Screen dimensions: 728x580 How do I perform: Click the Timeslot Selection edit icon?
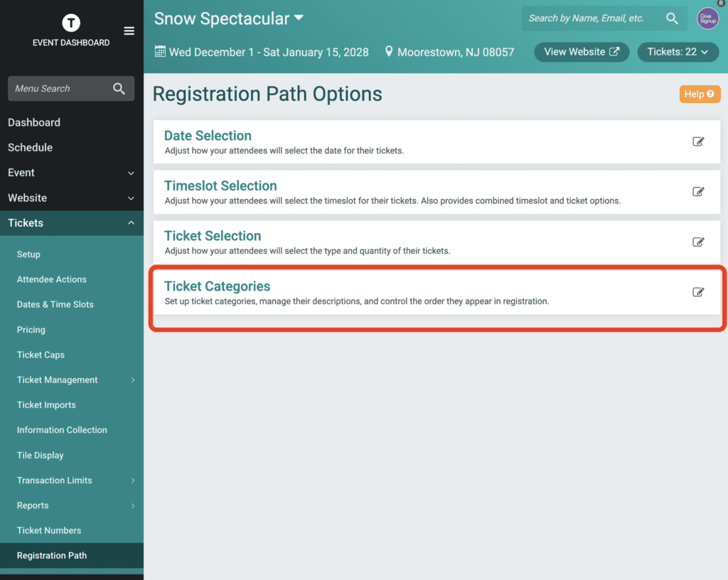pyautogui.click(x=698, y=192)
